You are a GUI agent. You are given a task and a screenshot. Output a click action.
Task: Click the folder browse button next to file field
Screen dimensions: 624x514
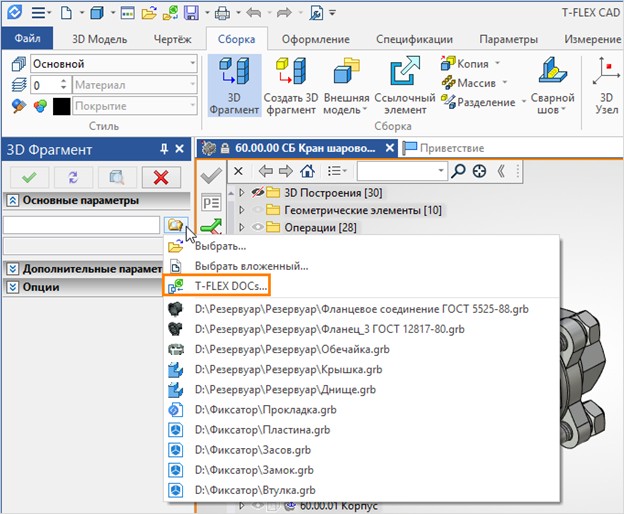(176, 225)
